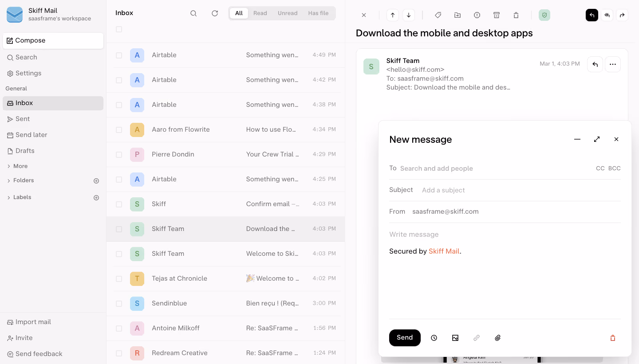Check the Aaro from Flowrite email checkbox
639x364 pixels.
(x=119, y=130)
